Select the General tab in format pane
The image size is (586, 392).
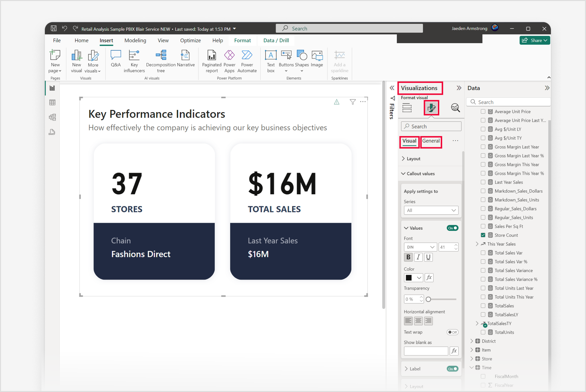click(431, 141)
